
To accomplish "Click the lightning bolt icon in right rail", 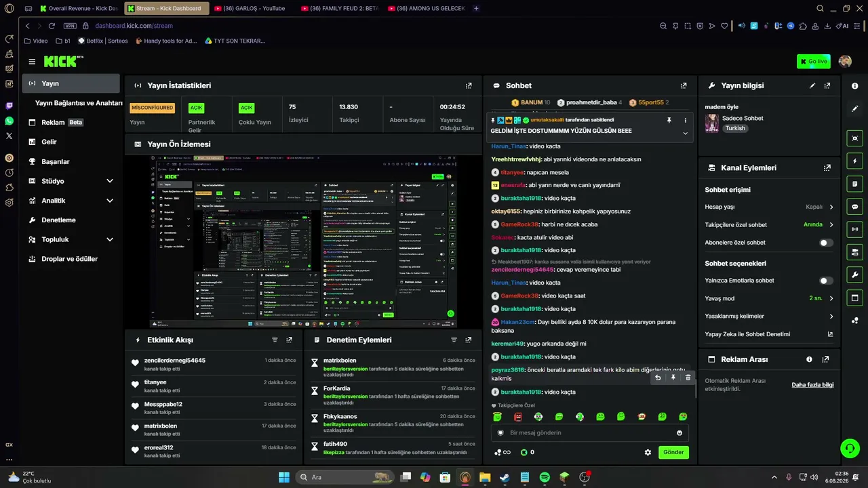I will point(854,161).
